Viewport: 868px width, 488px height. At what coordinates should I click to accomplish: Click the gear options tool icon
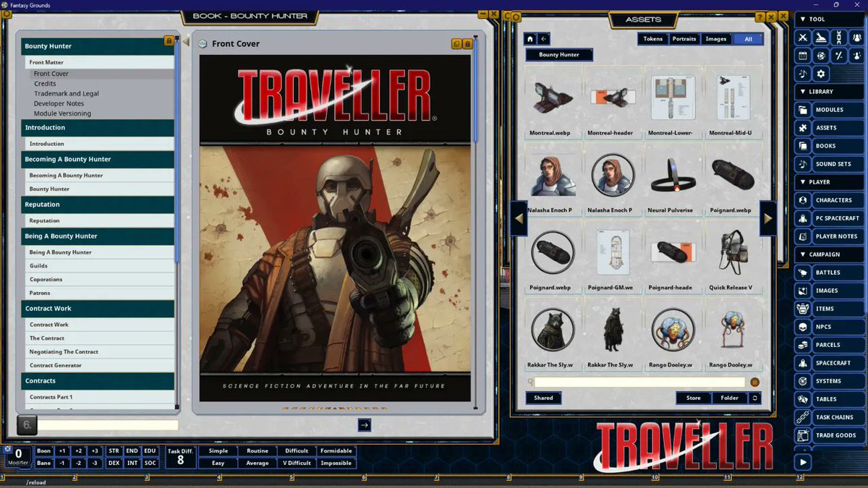click(820, 74)
